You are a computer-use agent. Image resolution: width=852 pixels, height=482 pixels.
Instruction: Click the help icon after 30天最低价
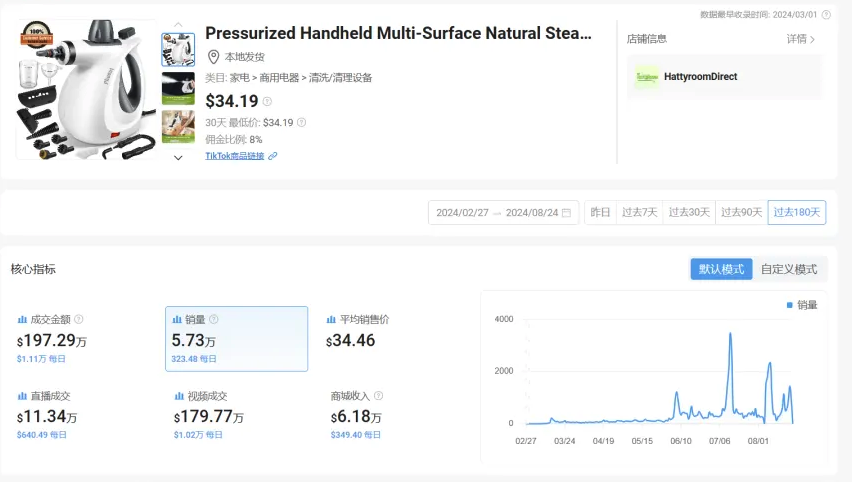coord(302,123)
